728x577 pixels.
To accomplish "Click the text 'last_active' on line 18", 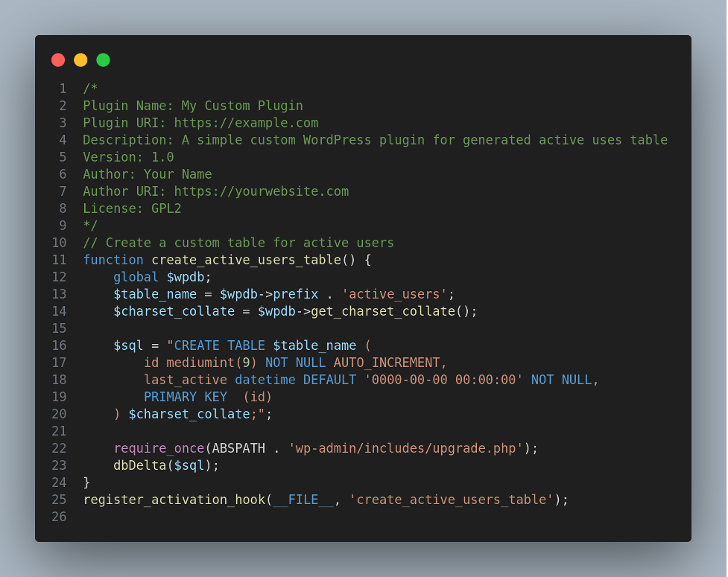I will pos(186,380).
